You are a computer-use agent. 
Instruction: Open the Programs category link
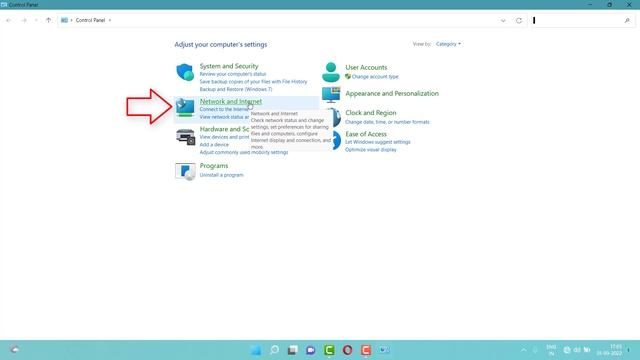tap(214, 166)
